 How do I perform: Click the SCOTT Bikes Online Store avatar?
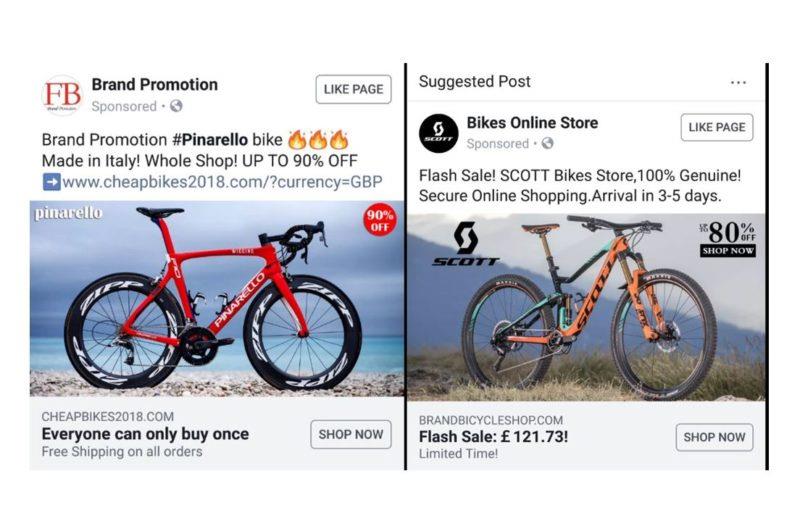click(438, 133)
